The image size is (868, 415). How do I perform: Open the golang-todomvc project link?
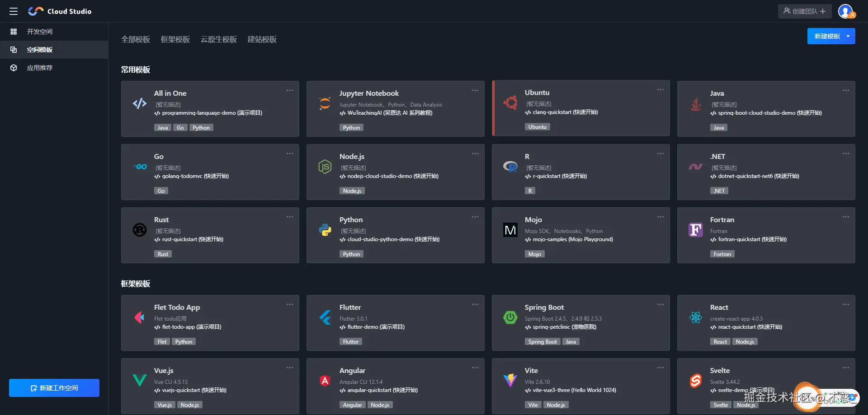click(x=192, y=176)
